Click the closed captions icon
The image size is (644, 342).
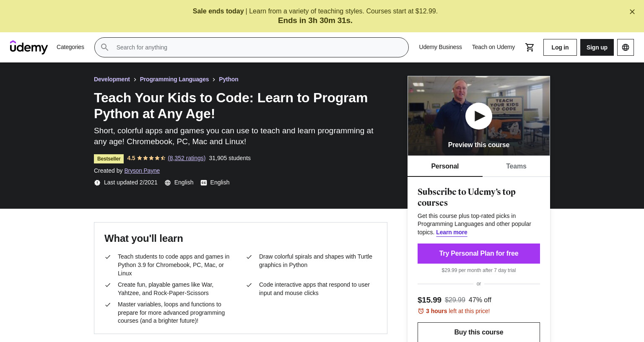coord(204,183)
